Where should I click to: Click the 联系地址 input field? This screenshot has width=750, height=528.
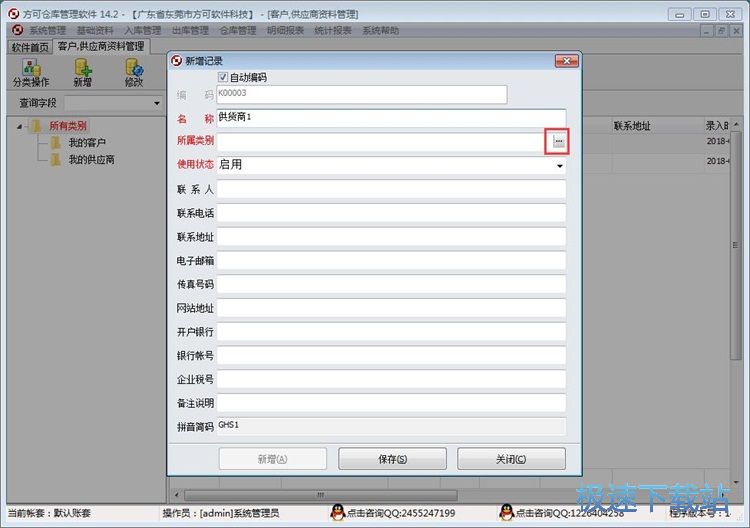(391, 237)
